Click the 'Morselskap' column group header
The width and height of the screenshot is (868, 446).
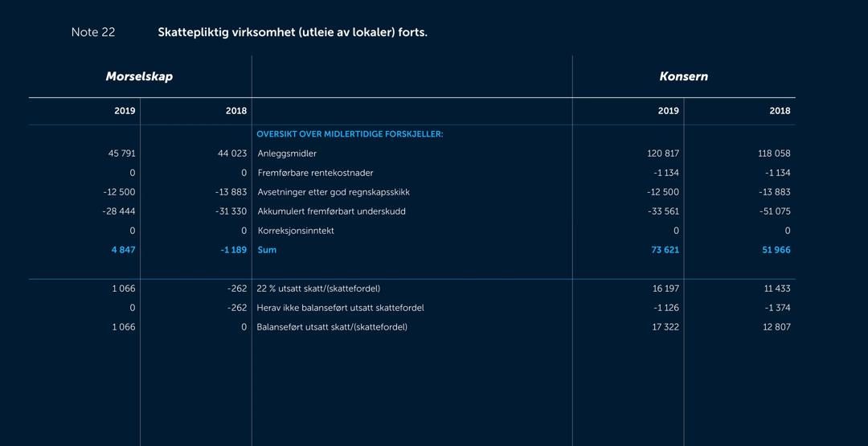pyautogui.click(x=139, y=76)
